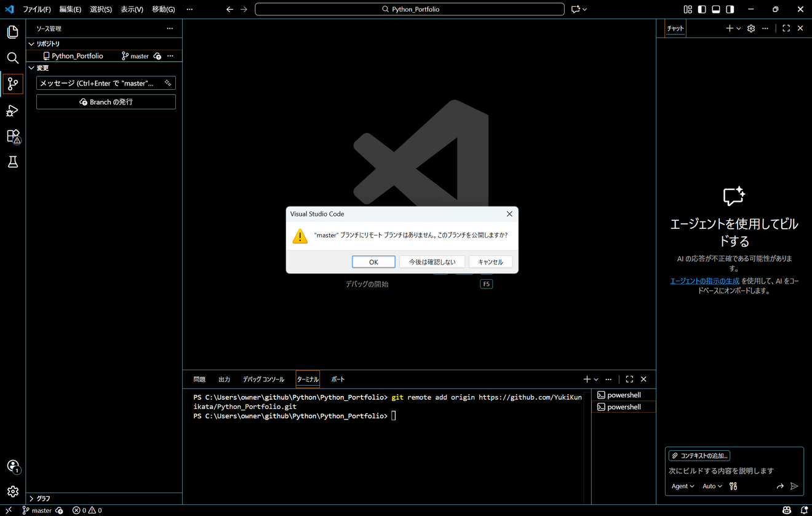The width and height of the screenshot is (812, 516).
Task: Click the chat prompt input field
Action: 734,470
